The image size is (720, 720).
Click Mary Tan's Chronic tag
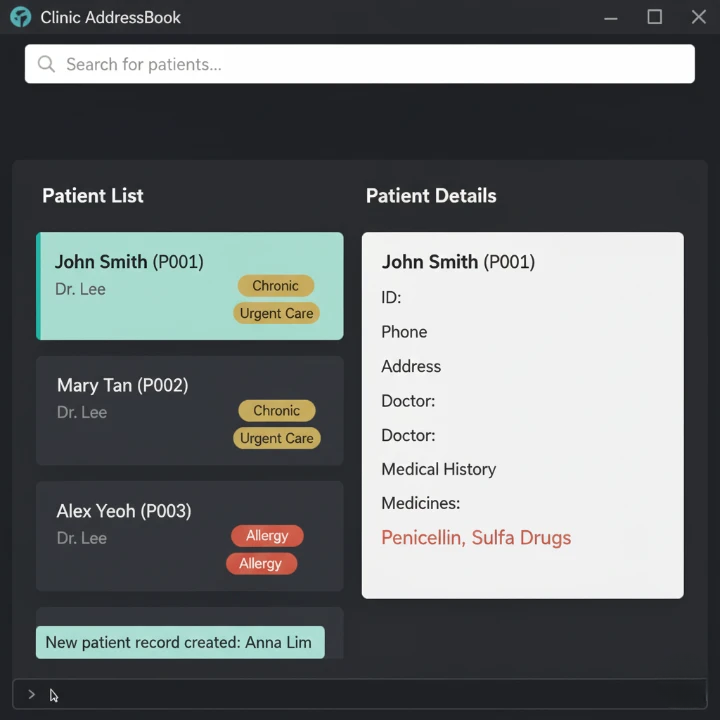click(276, 411)
